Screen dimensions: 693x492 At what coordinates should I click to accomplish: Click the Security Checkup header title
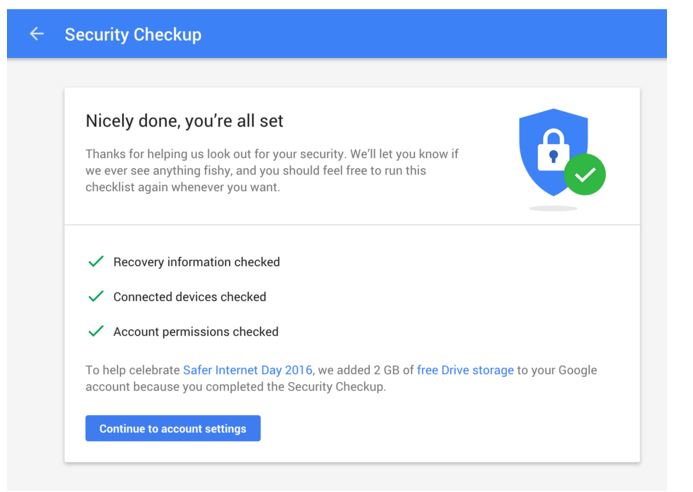tap(133, 34)
